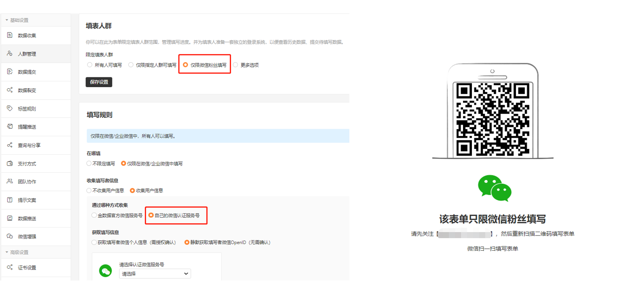
Task: Select 不限定填写 under 在哪填
Action: (x=89, y=164)
